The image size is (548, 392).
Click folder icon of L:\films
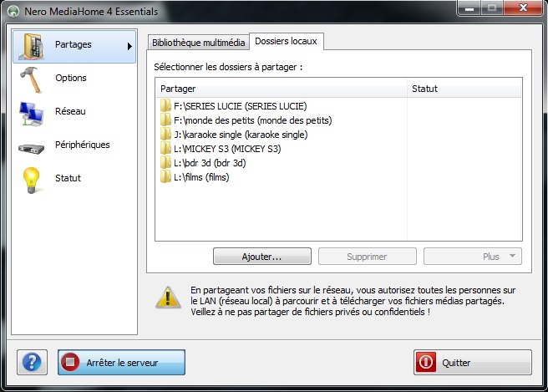165,177
